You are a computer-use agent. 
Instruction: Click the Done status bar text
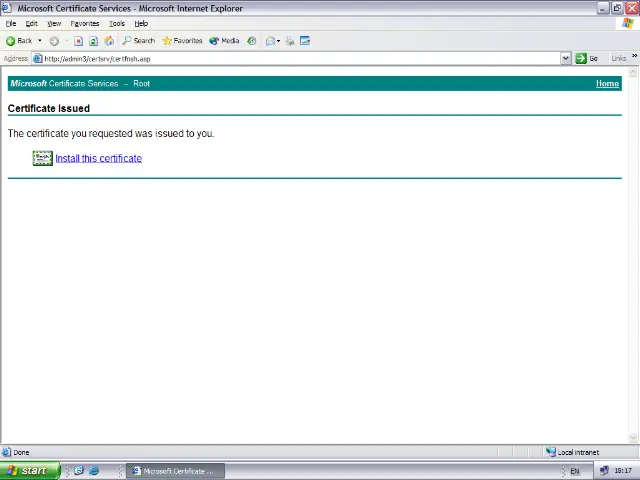tap(21, 452)
